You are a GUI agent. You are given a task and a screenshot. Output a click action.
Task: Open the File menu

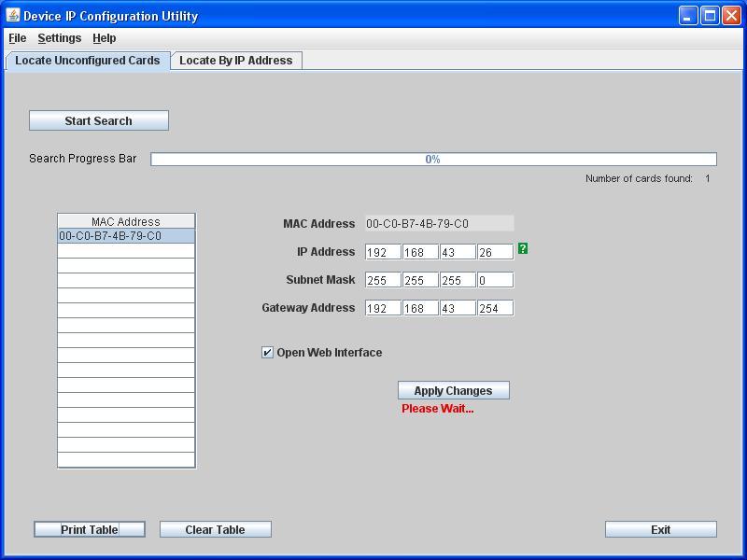point(16,38)
